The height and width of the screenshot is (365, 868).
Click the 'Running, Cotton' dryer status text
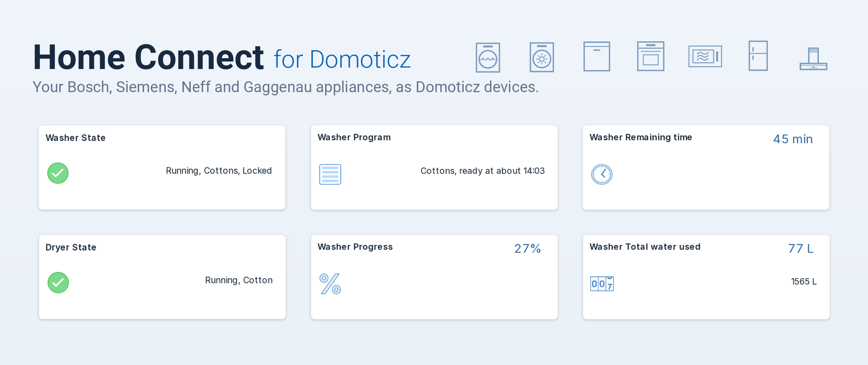click(x=239, y=280)
